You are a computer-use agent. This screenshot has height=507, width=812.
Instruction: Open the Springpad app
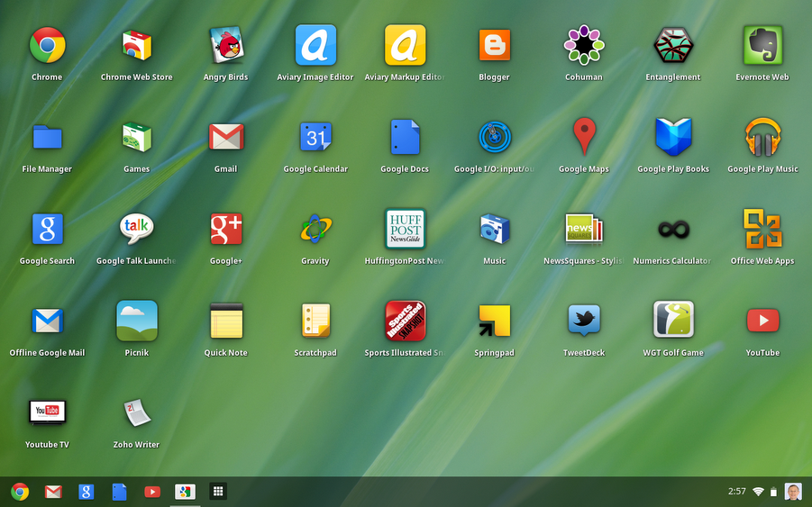[x=495, y=321]
